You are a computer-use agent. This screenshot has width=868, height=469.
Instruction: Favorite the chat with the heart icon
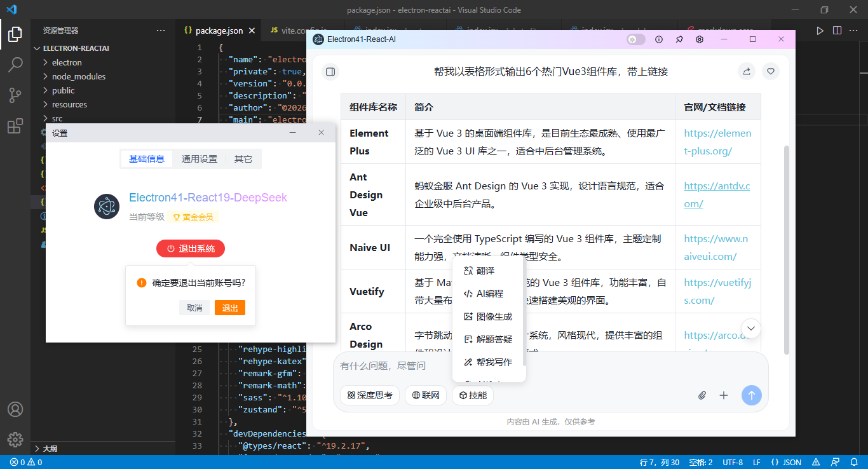pyautogui.click(x=771, y=72)
